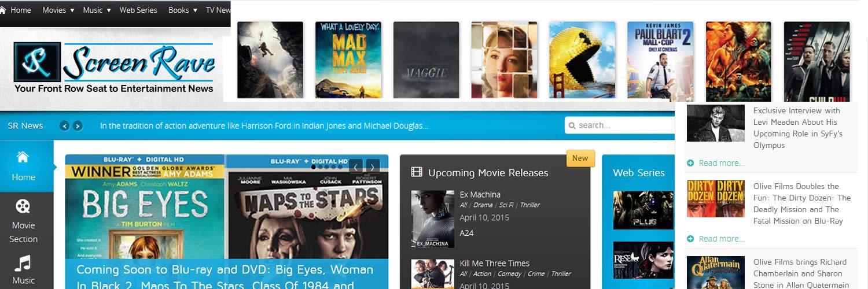This screenshot has height=289, width=868.
Task: Open the Plug web series thumbnail
Action: (x=643, y=210)
